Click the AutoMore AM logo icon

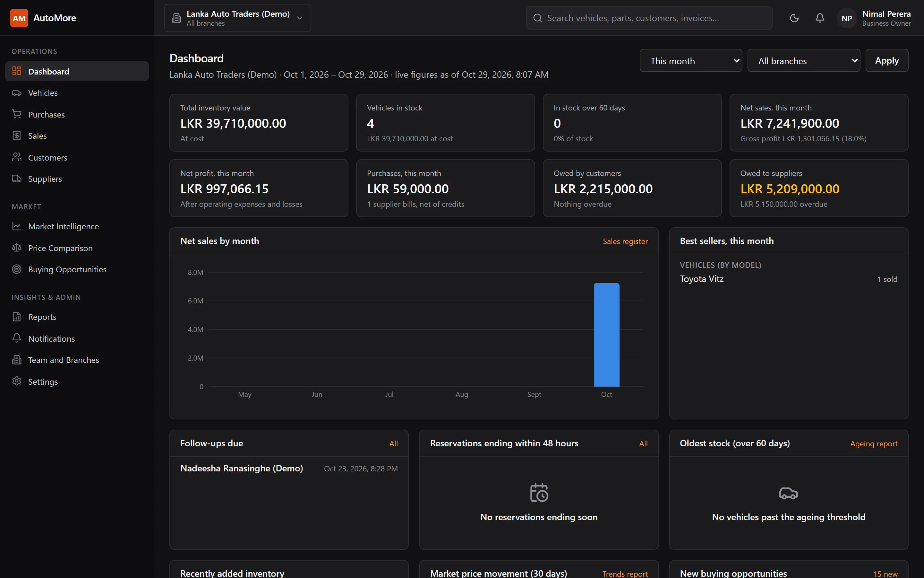19,18
